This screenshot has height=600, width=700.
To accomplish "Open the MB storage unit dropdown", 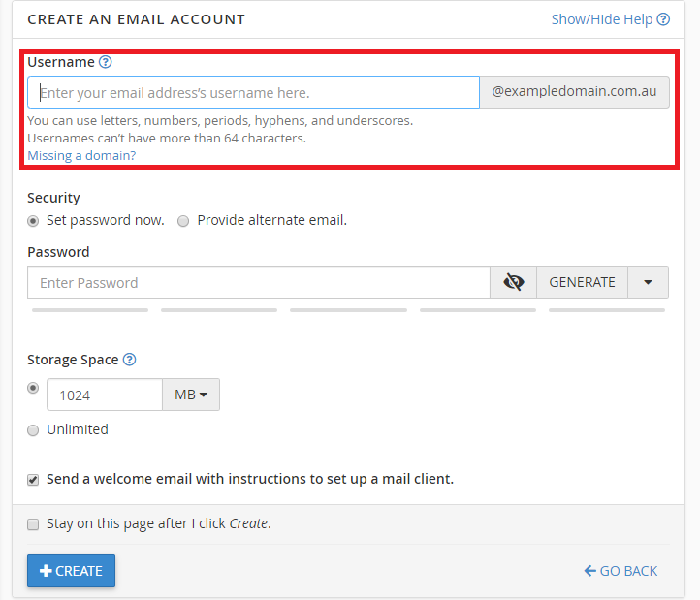I will [x=192, y=395].
